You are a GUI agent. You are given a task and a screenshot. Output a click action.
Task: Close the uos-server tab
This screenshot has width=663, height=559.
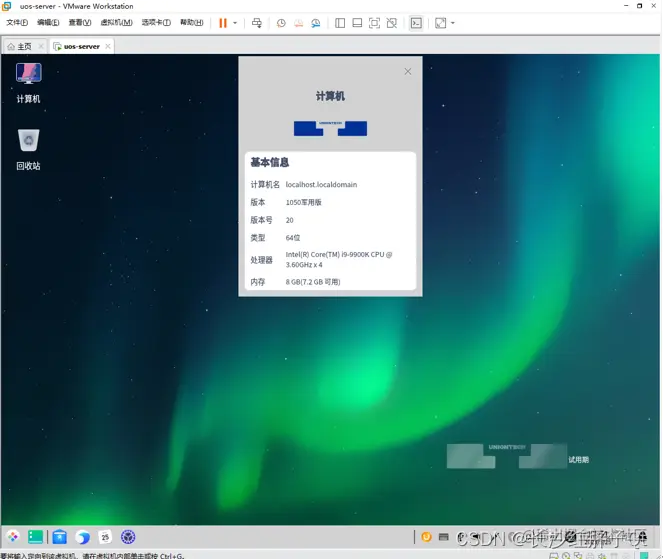click(x=108, y=46)
